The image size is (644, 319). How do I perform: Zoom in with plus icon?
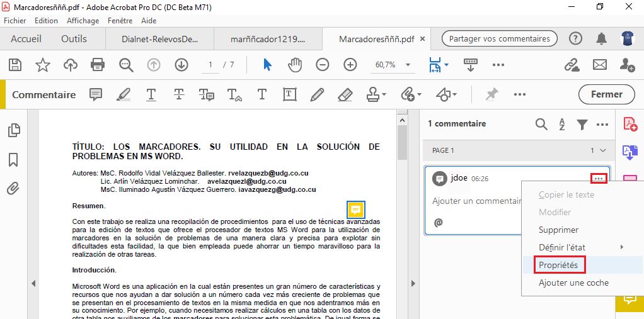point(350,65)
